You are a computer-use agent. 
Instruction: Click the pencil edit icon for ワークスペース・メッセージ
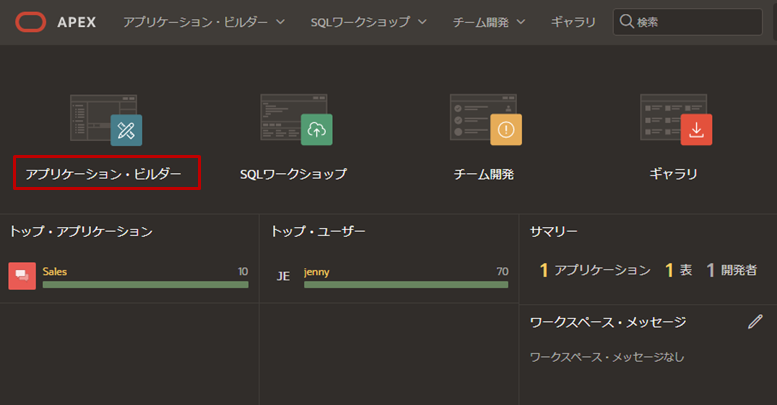point(755,322)
